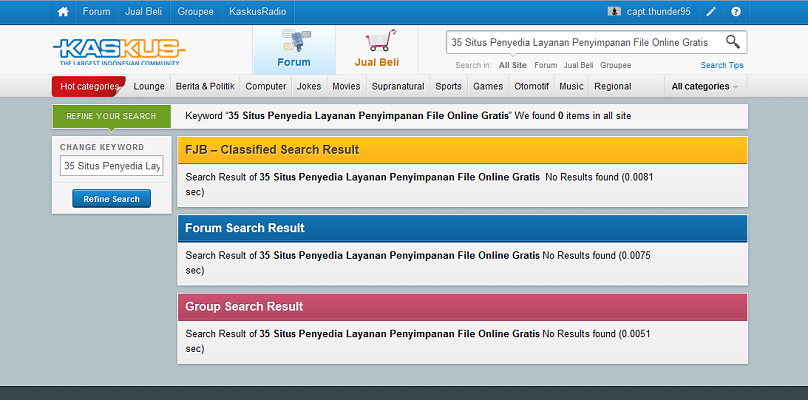
Task: Set search scope to Groupee
Action: (615, 65)
